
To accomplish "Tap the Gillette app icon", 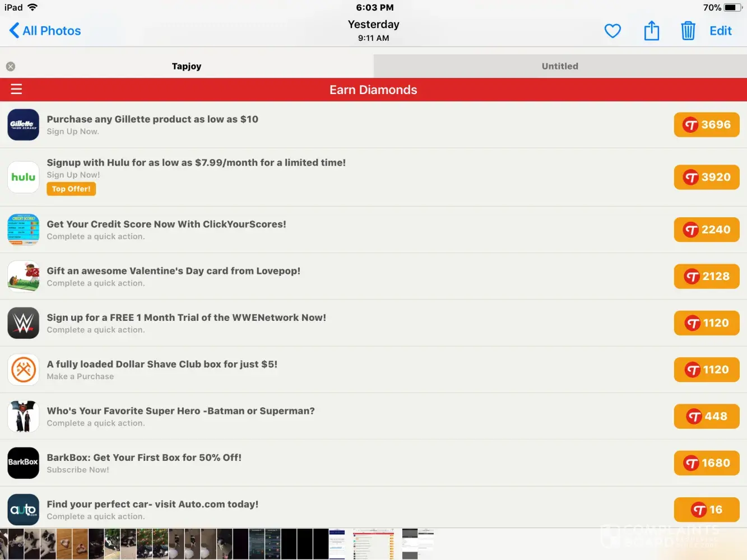I will [24, 124].
